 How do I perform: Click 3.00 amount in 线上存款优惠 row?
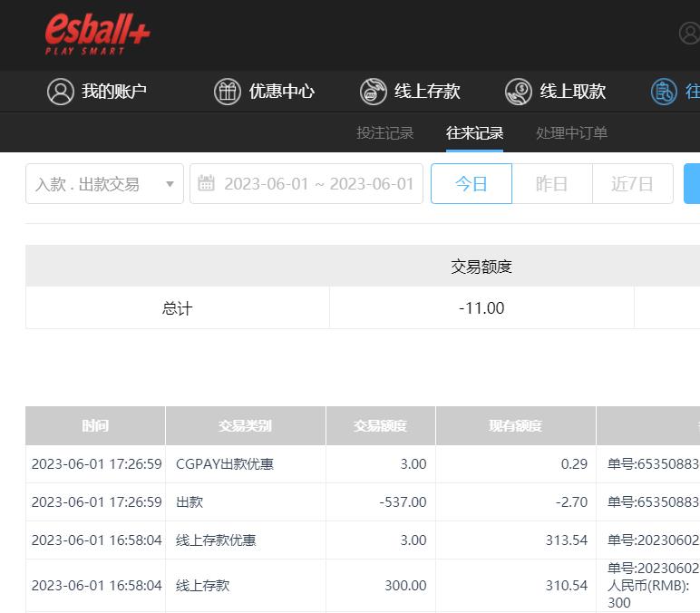413,540
